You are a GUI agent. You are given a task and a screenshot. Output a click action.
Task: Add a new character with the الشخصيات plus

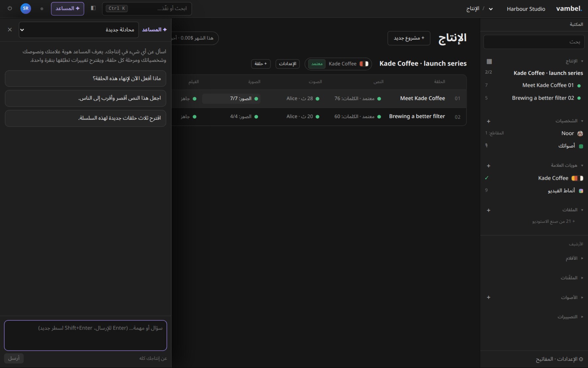coord(489,121)
